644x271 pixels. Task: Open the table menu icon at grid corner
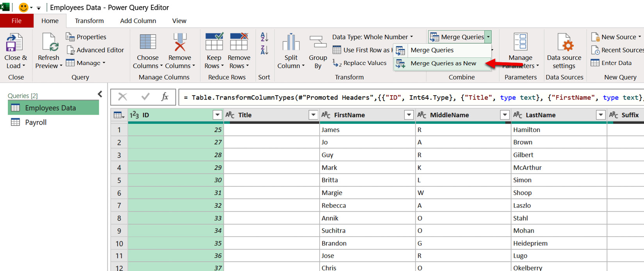tap(119, 115)
